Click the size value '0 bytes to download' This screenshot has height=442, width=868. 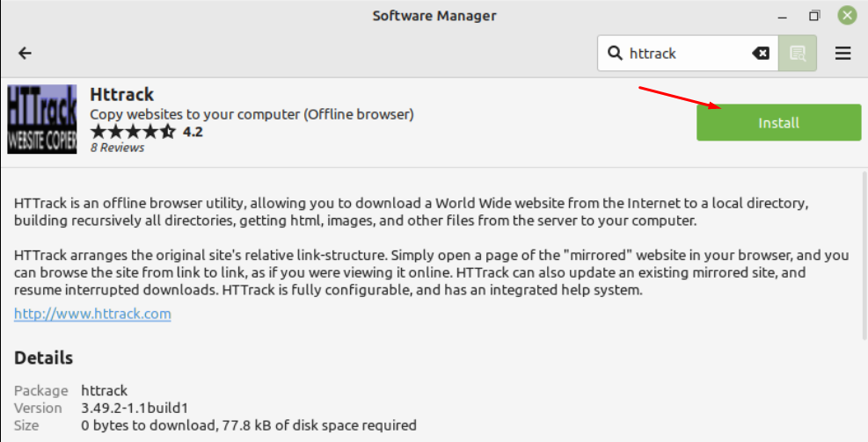click(x=249, y=425)
